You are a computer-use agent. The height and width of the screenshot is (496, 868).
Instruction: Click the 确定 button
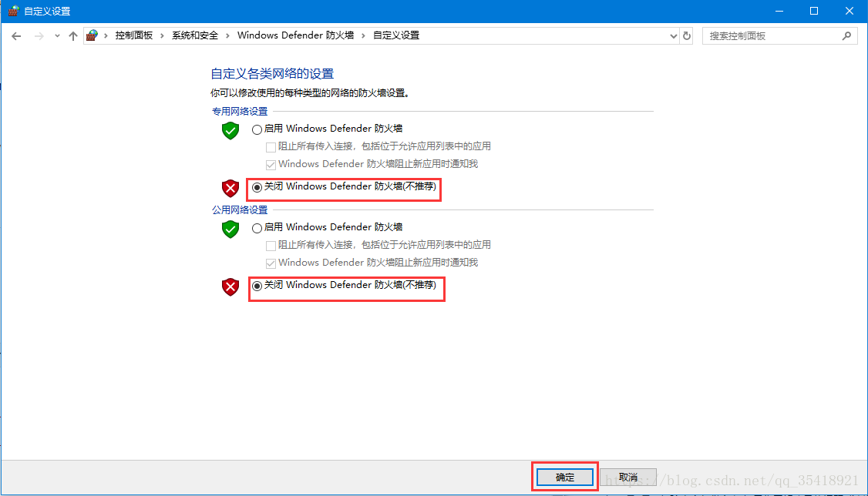coord(564,478)
